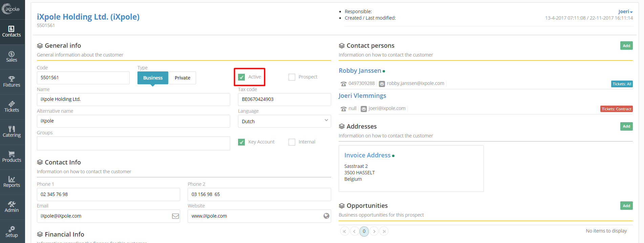
Task: Click the mail icon beside joeri@ixpole.com
Action: 364,109
